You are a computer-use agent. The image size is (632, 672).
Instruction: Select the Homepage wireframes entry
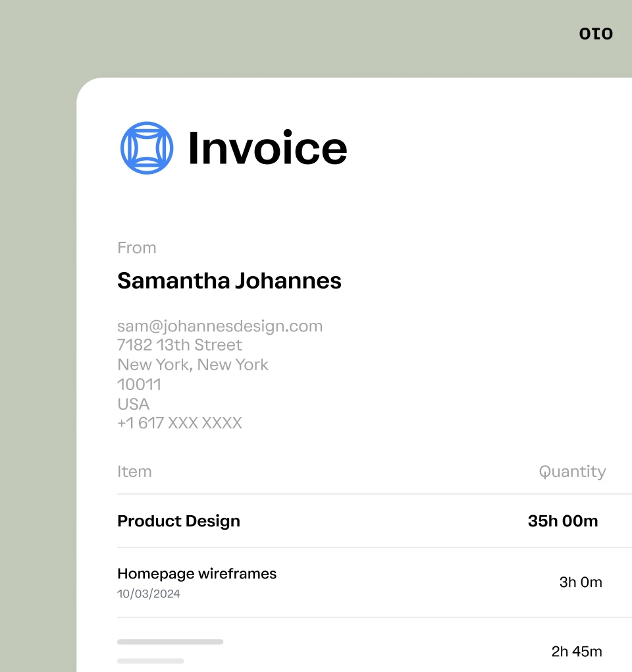[x=197, y=573]
